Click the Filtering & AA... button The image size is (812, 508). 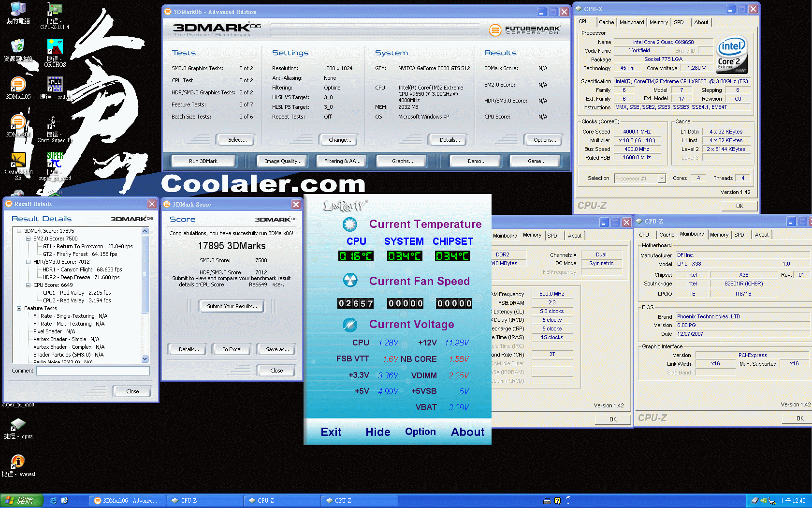point(342,161)
